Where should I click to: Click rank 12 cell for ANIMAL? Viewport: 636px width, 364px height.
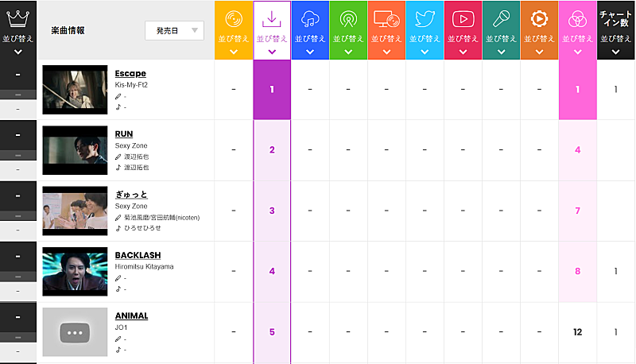coord(578,332)
